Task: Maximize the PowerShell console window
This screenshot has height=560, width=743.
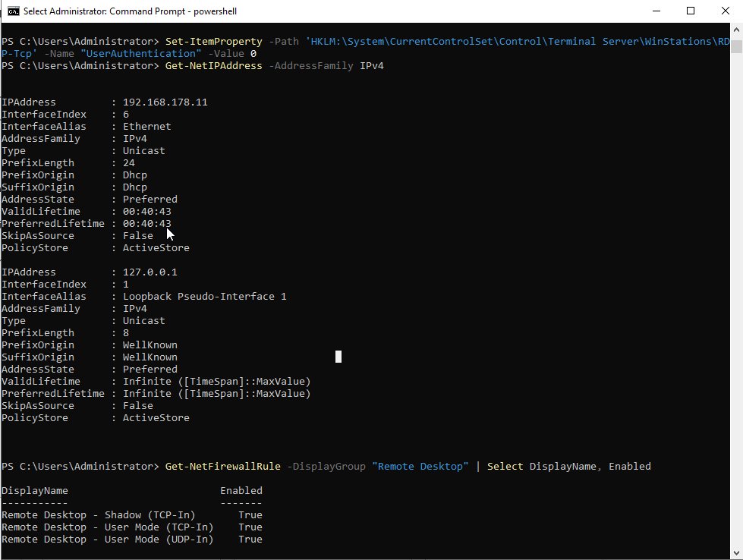Action: (691, 11)
